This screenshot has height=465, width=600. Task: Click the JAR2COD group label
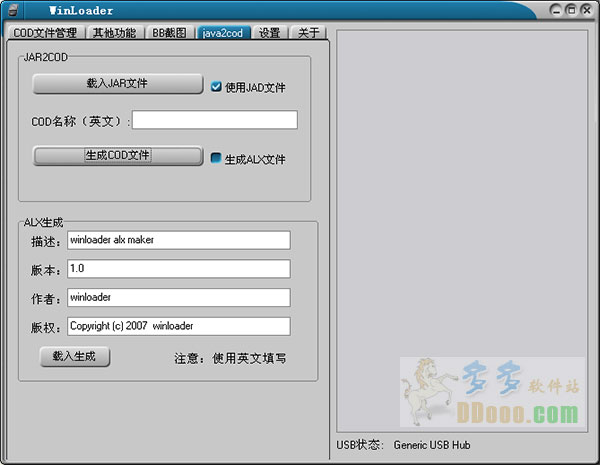[x=46, y=57]
